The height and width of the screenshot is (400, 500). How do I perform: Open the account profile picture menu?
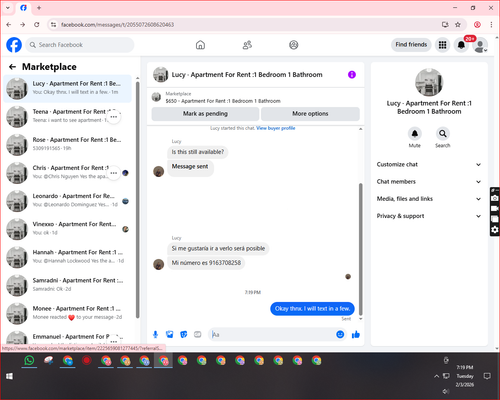click(x=480, y=45)
